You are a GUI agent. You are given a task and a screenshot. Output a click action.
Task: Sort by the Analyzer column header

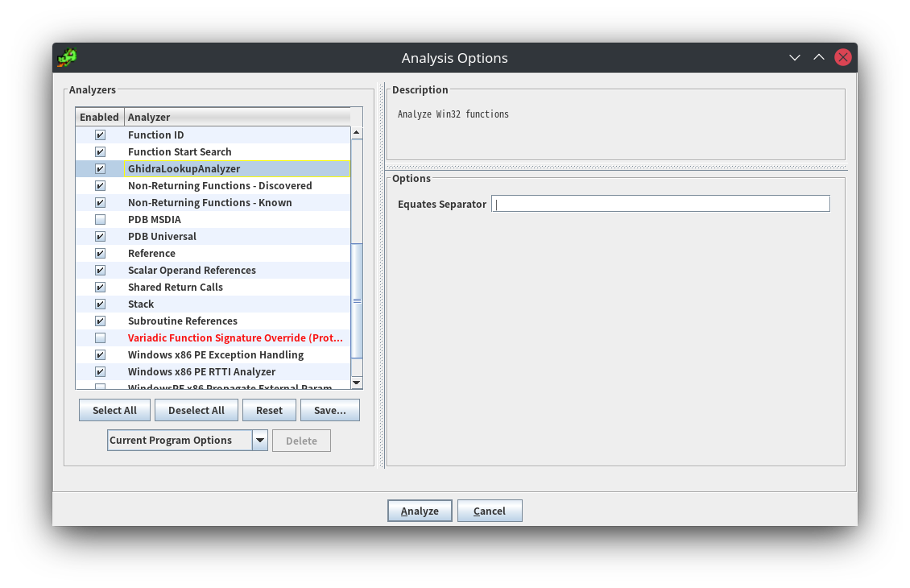(x=238, y=117)
